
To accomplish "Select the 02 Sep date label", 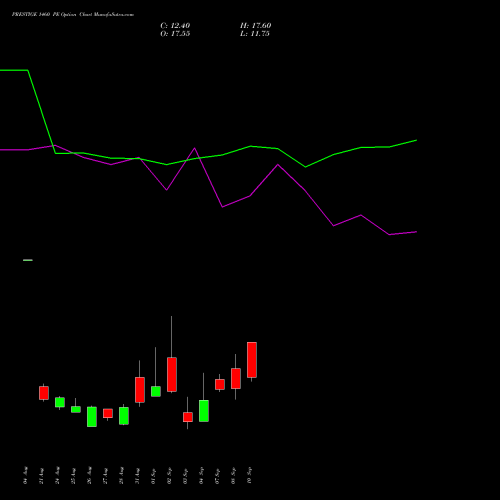I will click(x=169, y=475).
